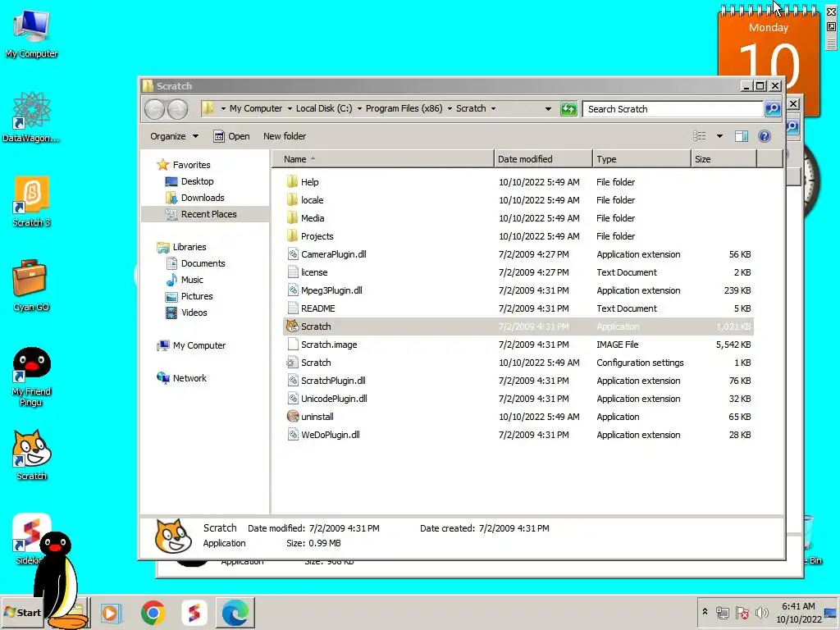Open Google Chrome from the taskbar
Viewport: 840px width, 630px height.
[x=153, y=612]
